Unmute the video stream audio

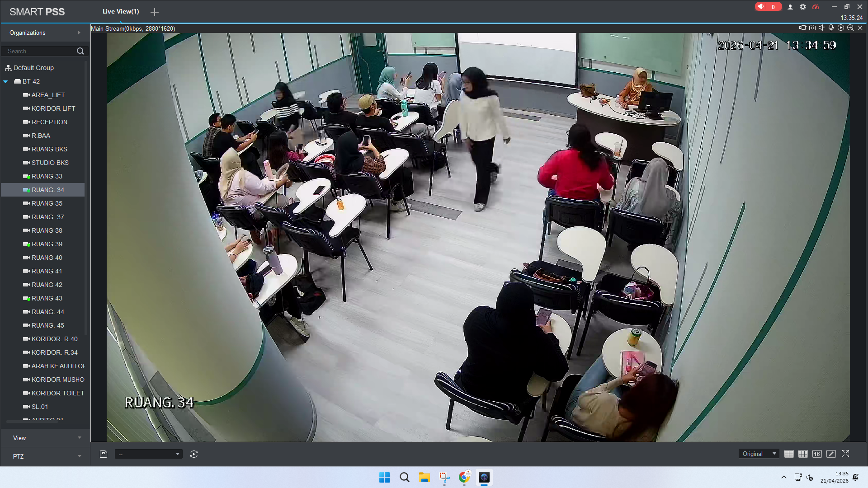pyautogui.click(x=821, y=28)
